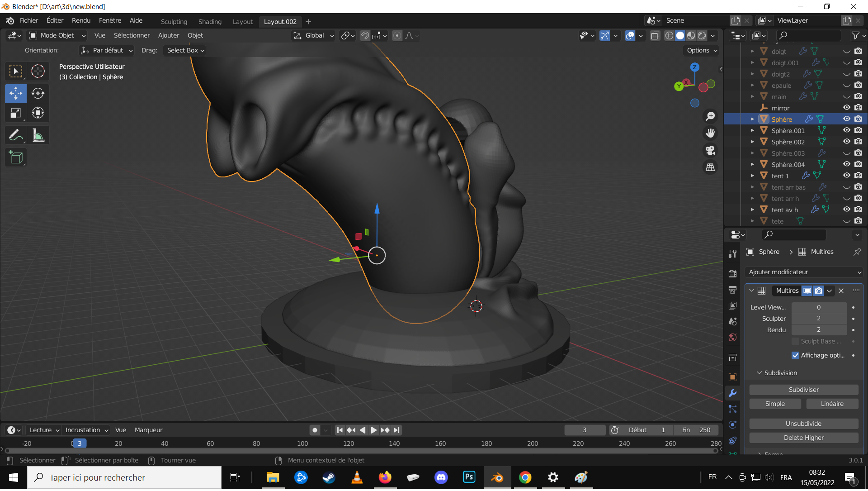Open the Mode Objet dropdown
This screenshot has height=491, width=868.
[57, 36]
